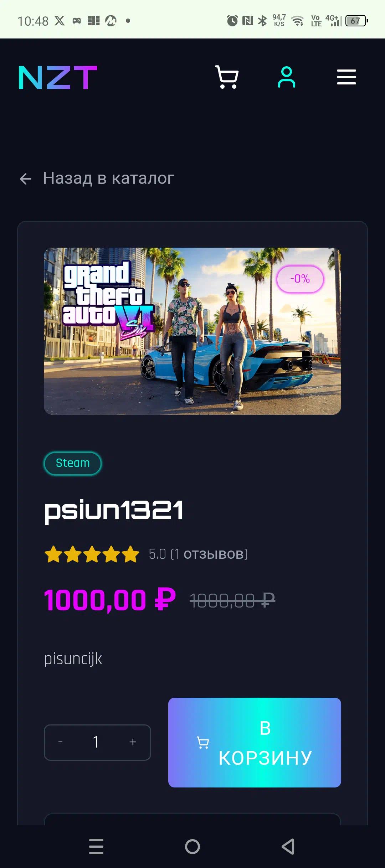This screenshot has width=385, height=868.
Task: Tap the small cart icon inside 'В корзину'
Action: coord(203,743)
